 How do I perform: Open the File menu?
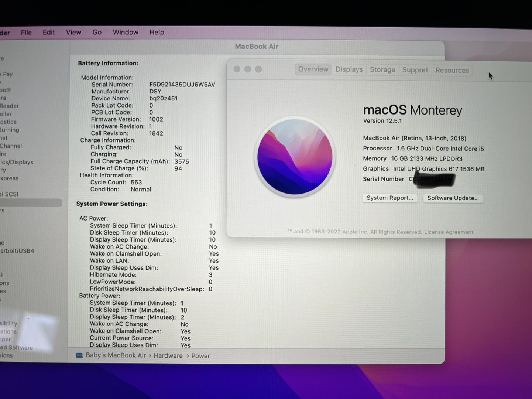[x=26, y=33]
